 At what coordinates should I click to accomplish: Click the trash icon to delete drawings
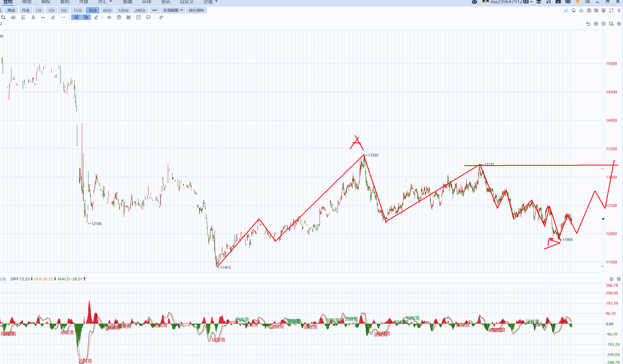(119, 17)
